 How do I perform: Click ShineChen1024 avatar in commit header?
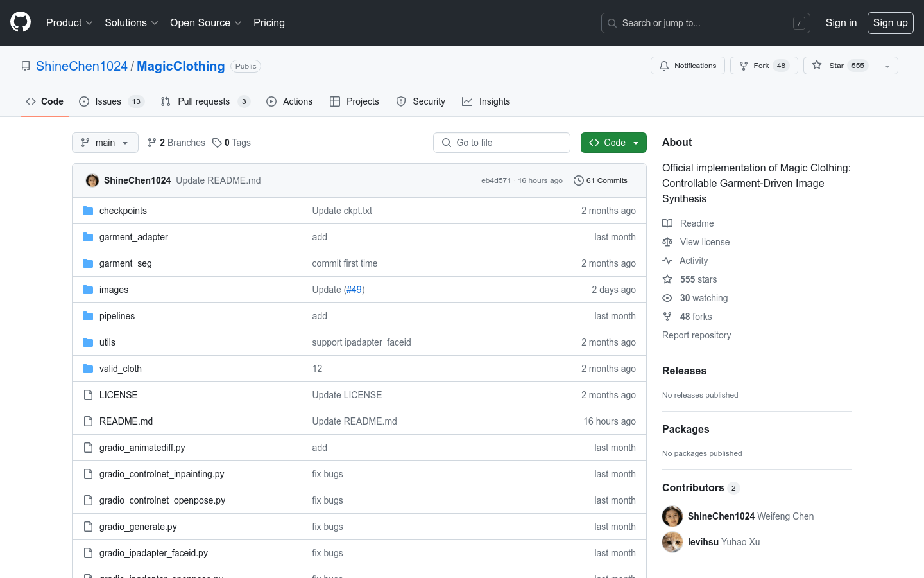[92, 180]
